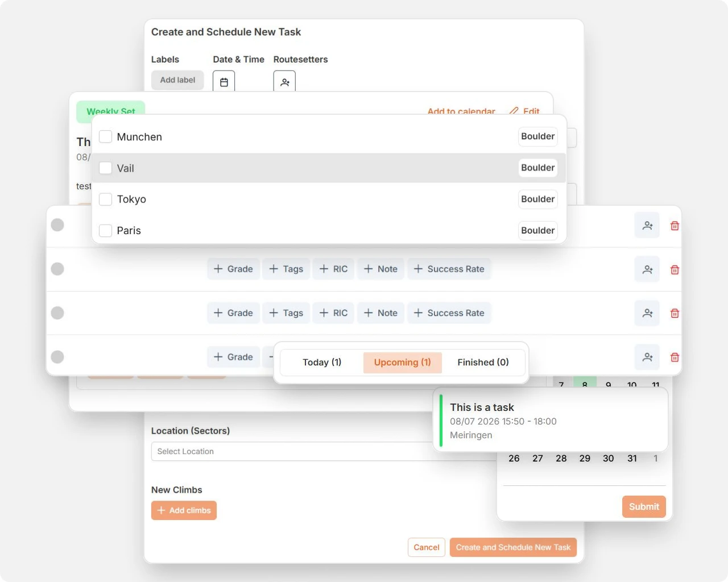The height and width of the screenshot is (582, 728).
Task: Click the pencil icon beside Edit
Action: coord(514,111)
